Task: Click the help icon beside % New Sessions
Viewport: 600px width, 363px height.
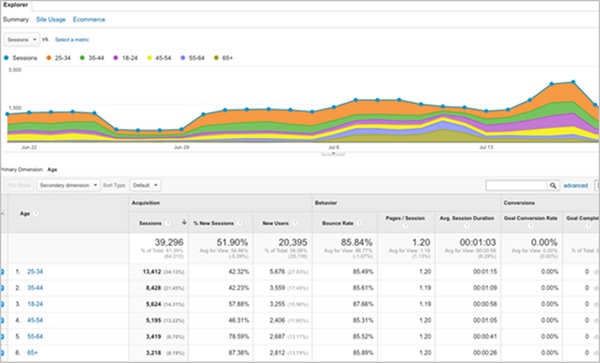Action: pyautogui.click(x=240, y=223)
